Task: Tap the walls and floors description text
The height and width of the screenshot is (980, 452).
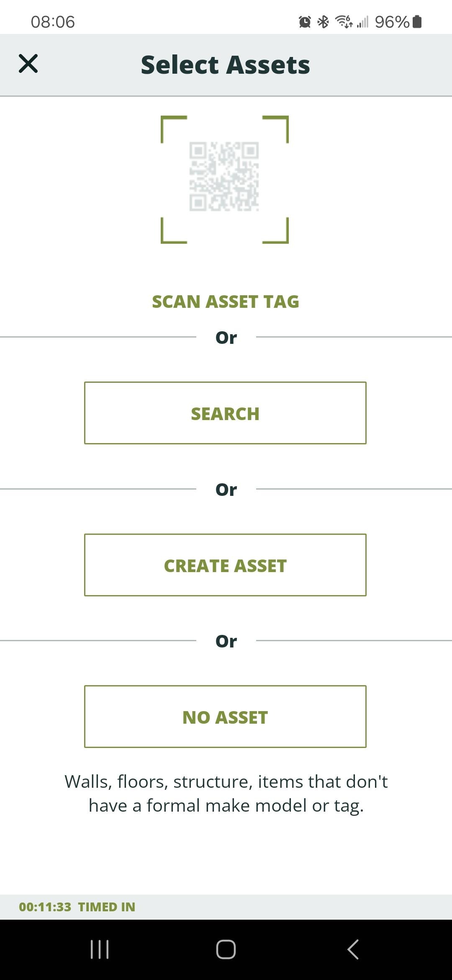Action: [226, 794]
